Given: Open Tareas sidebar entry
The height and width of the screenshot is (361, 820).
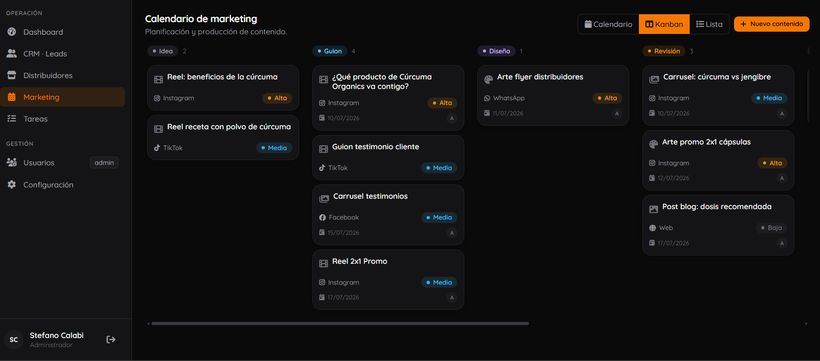Looking at the screenshot, I should 63,119.
